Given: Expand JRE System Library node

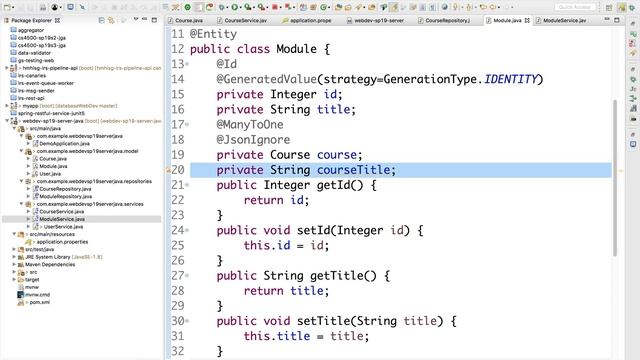Looking at the screenshot, I should tap(14, 257).
